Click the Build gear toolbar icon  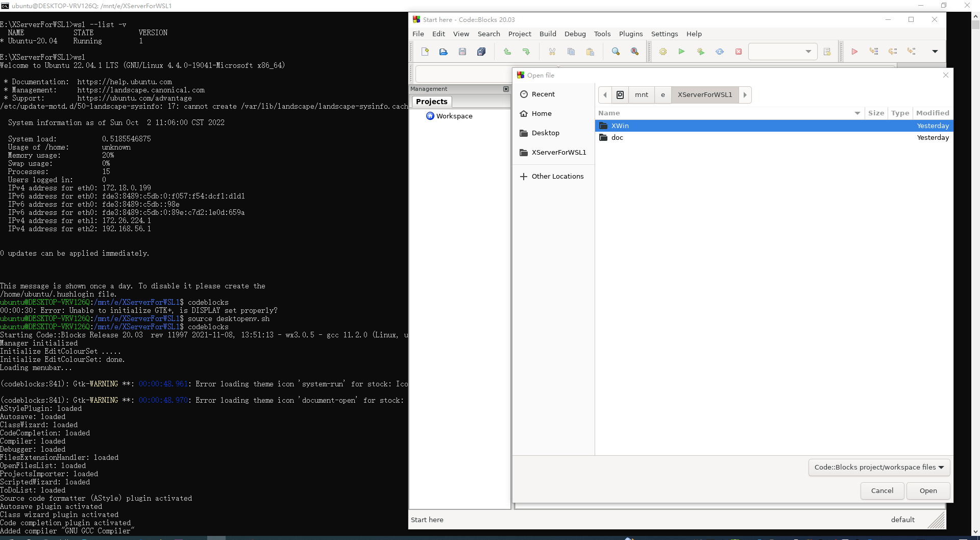(663, 52)
